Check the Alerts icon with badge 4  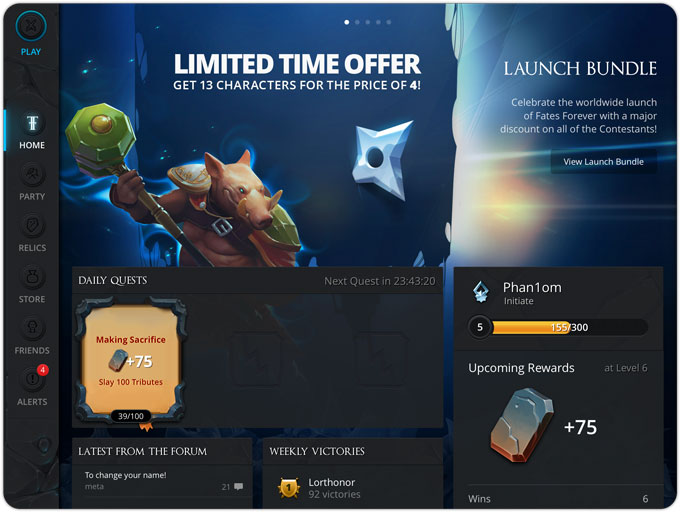(x=33, y=378)
